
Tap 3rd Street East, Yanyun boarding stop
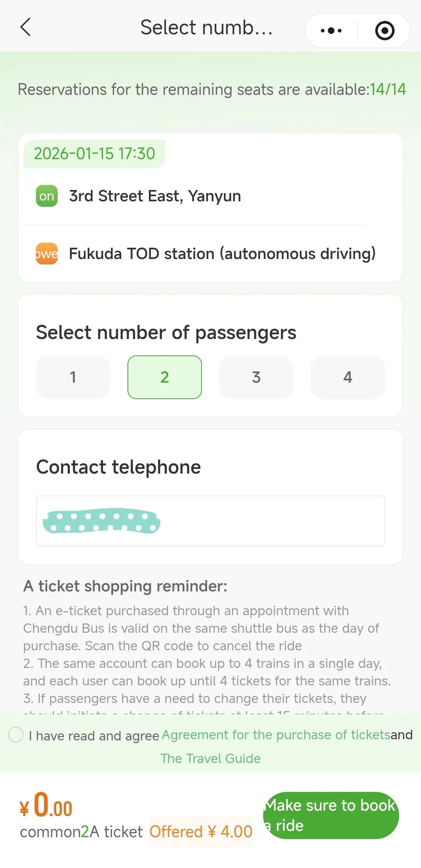coord(155,196)
